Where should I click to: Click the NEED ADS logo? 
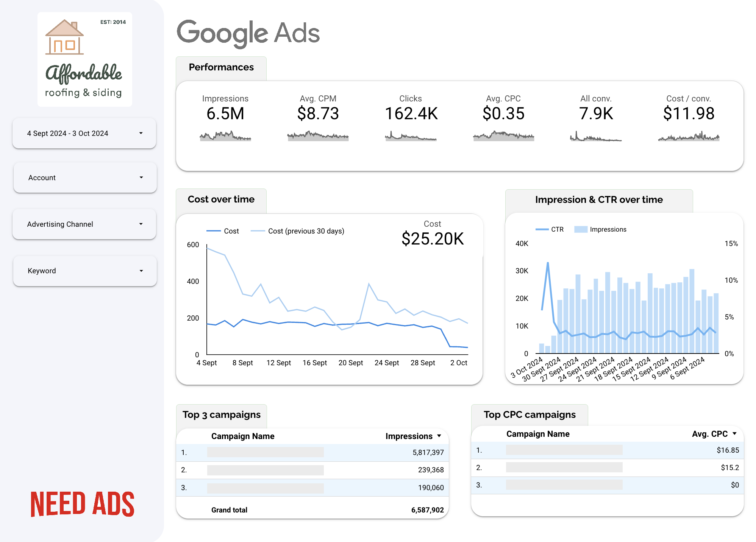tap(83, 504)
